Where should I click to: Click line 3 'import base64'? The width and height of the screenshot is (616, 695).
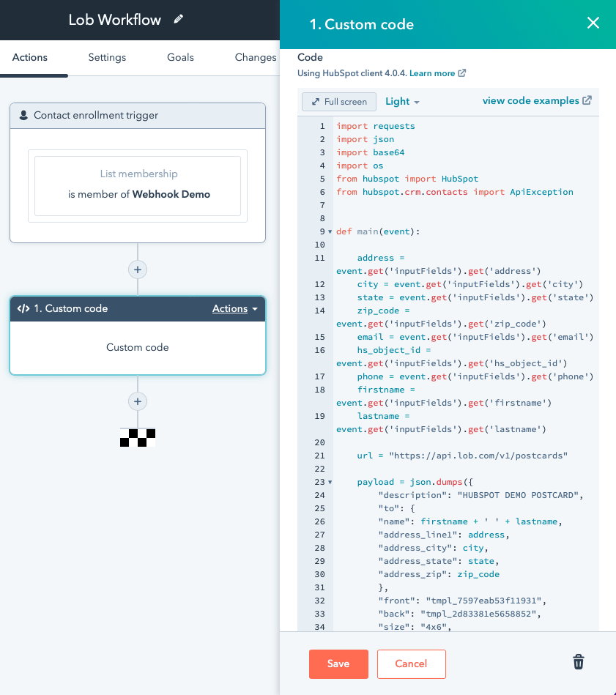[371, 152]
